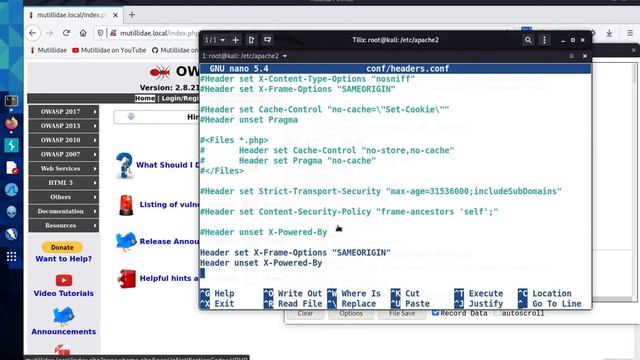Expand OWASP 2010 menu
This screenshot has width=640, height=360.
click(x=64, y=140)
